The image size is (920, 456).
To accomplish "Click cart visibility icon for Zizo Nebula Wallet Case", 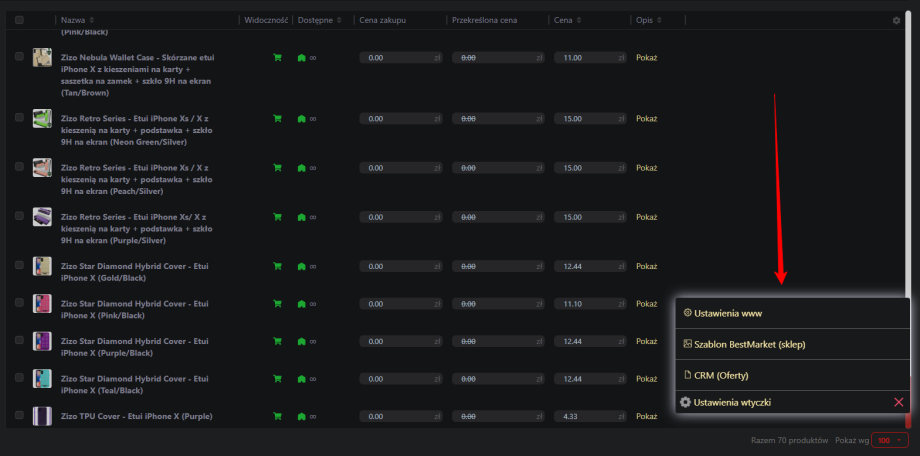I will [x=277, y=58].
